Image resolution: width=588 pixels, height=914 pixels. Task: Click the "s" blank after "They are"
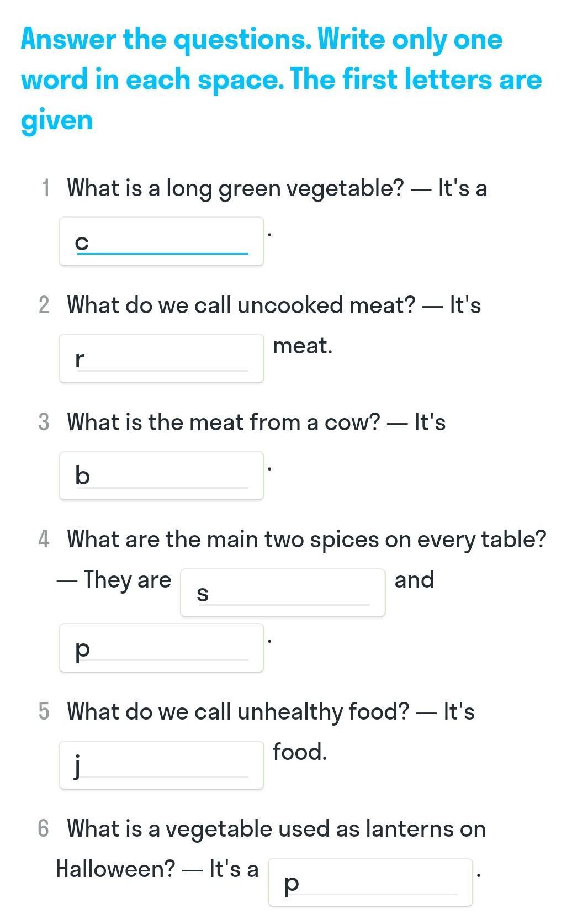click(283, 593)
